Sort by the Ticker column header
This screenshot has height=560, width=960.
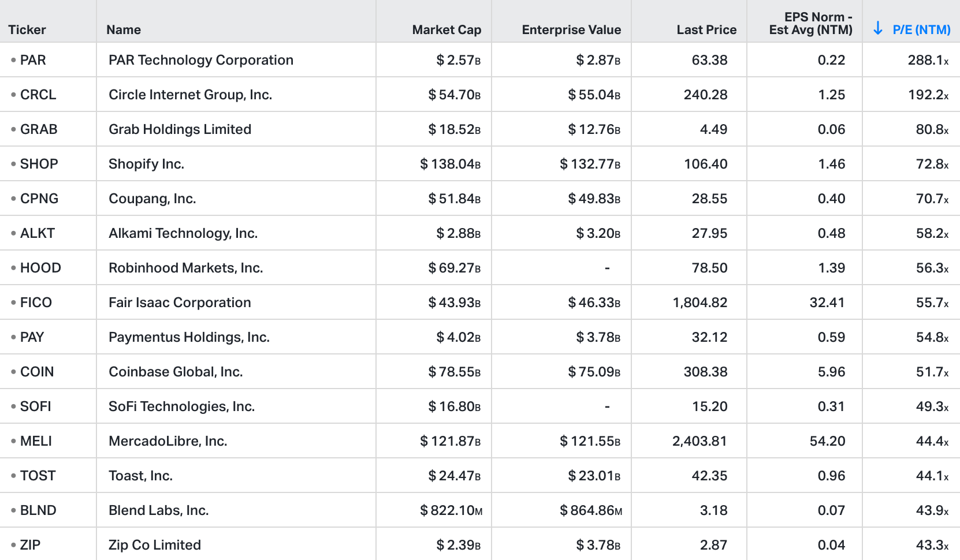pyautogui.click(x=27, y=29)
